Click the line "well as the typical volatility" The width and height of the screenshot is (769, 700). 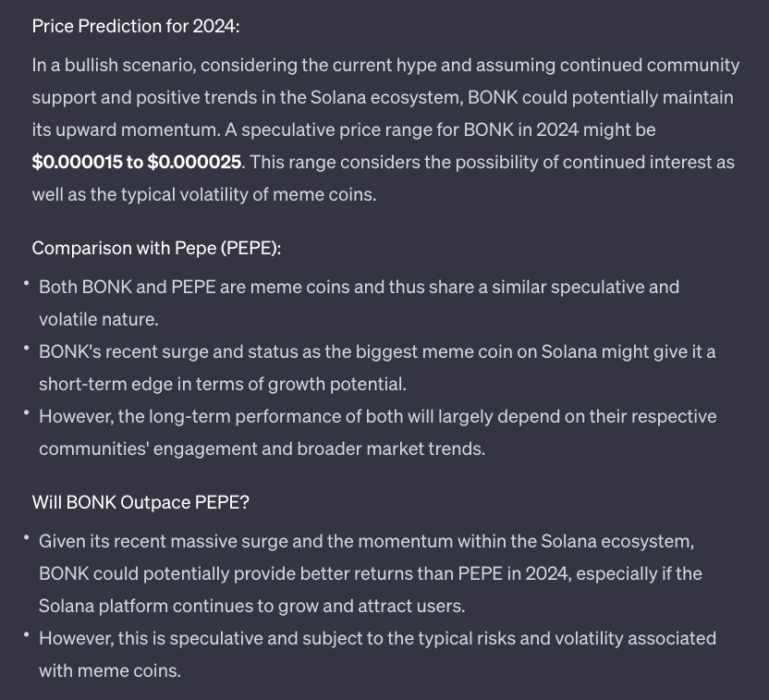point(204,194)
